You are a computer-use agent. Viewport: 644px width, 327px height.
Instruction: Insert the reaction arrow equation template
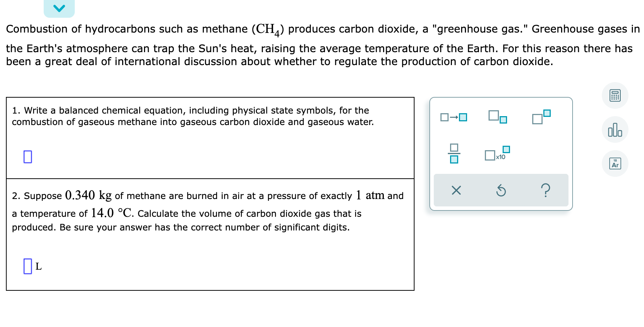tap(453, 117)
